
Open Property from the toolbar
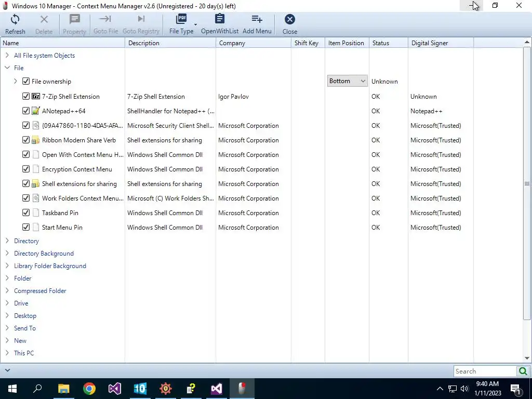(x=74, y=19)
